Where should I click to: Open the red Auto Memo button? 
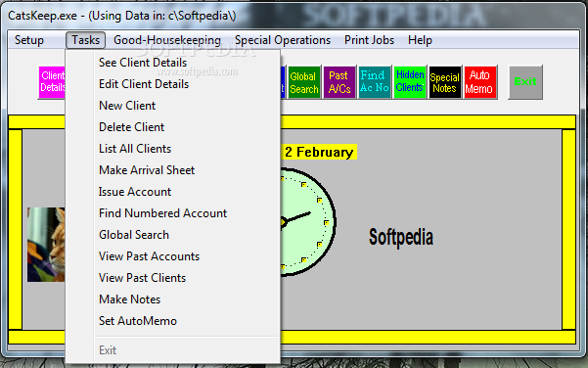click(480, 82)
